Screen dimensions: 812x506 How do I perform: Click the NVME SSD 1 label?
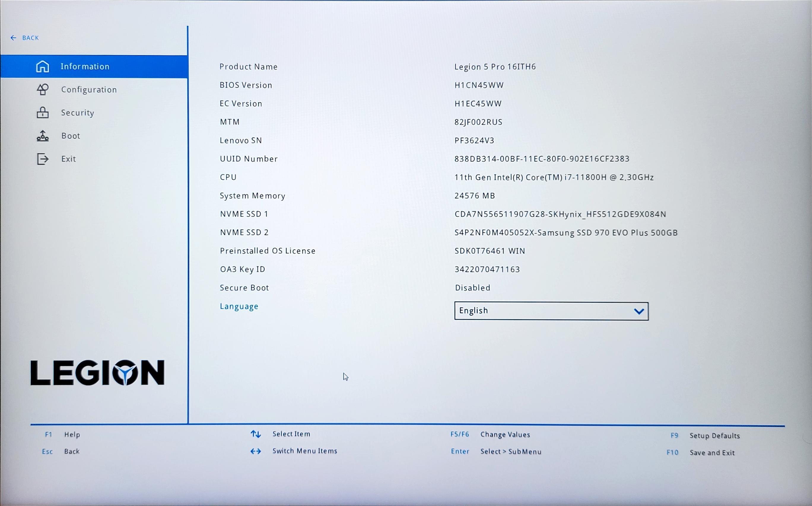click(244, 214)
